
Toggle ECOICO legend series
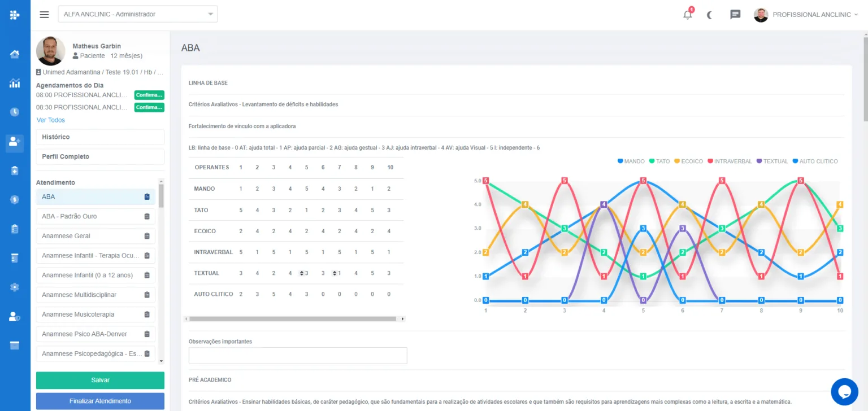688,161
